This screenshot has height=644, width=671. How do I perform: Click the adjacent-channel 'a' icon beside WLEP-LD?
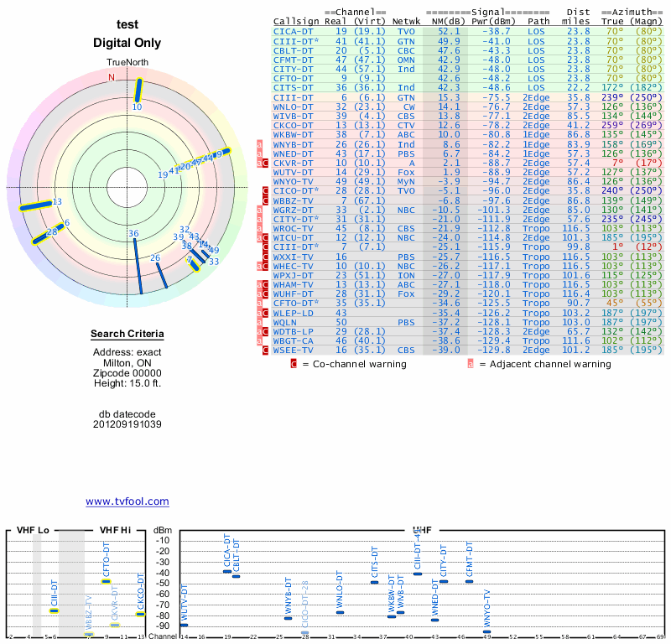259,313
